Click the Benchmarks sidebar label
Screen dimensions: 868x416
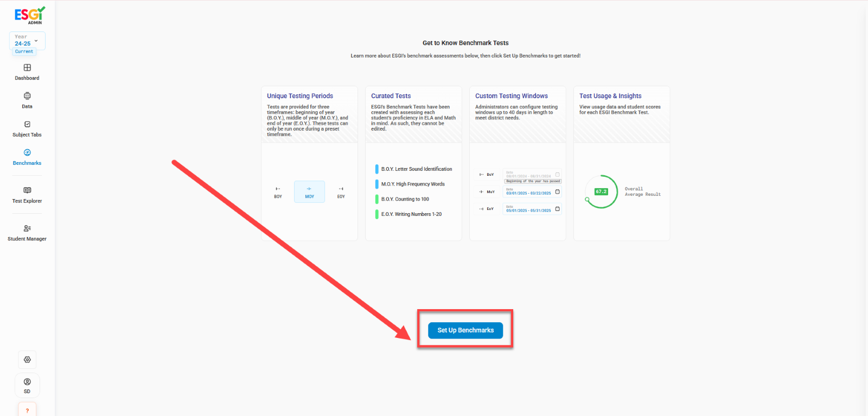point(27,163)
